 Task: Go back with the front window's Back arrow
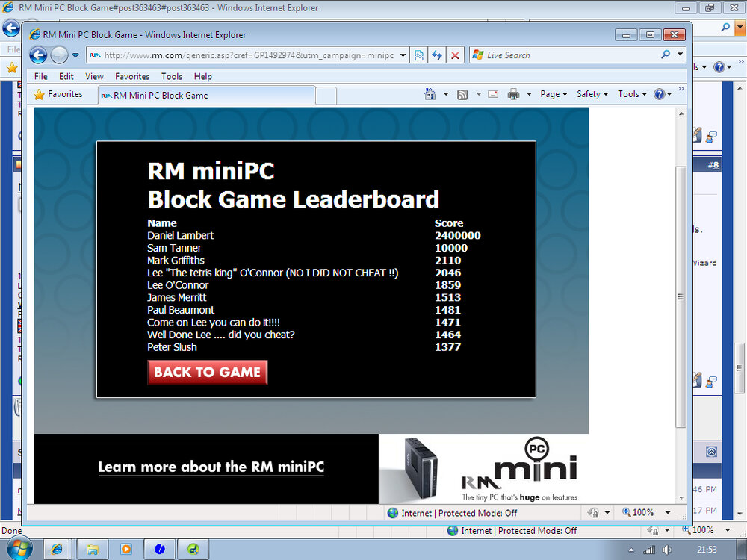click(x=38, y=55)
